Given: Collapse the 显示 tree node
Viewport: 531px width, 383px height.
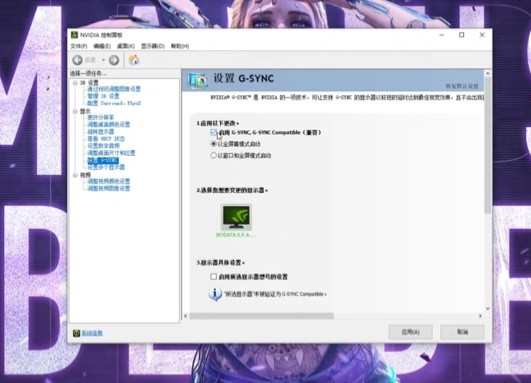Looking at the screenshot, I should (x=75, y=111).
